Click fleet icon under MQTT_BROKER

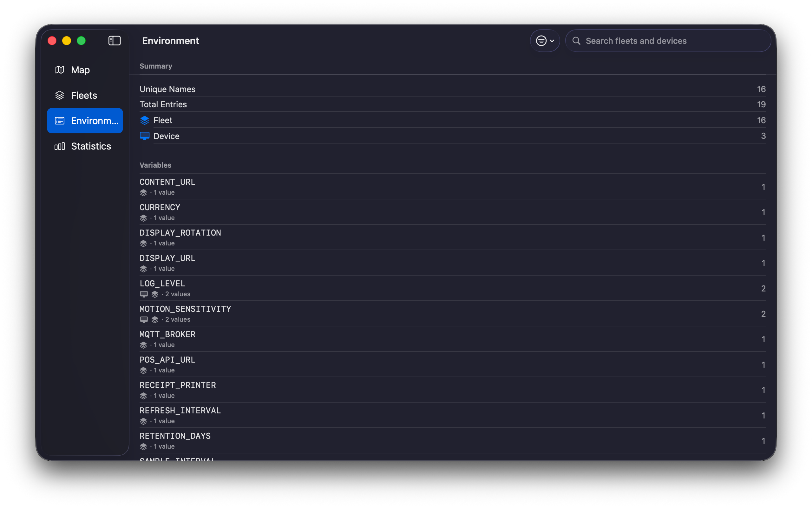pos(143,345)
